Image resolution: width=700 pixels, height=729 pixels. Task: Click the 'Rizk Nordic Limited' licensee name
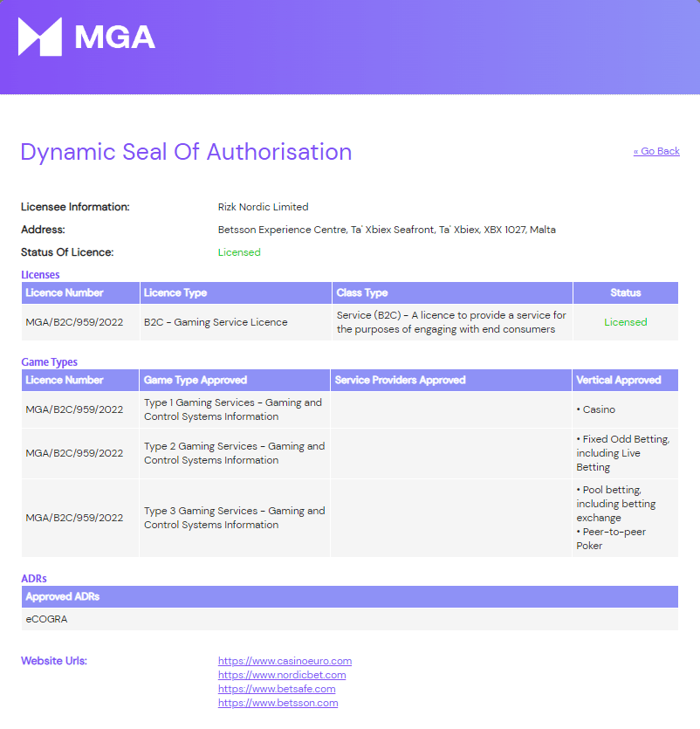point(263,207)
